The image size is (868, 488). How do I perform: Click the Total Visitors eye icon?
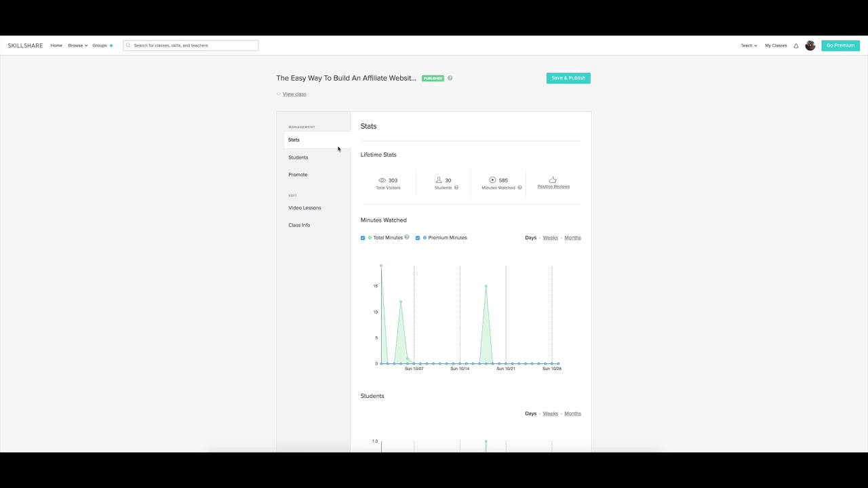tap(382, 180)
